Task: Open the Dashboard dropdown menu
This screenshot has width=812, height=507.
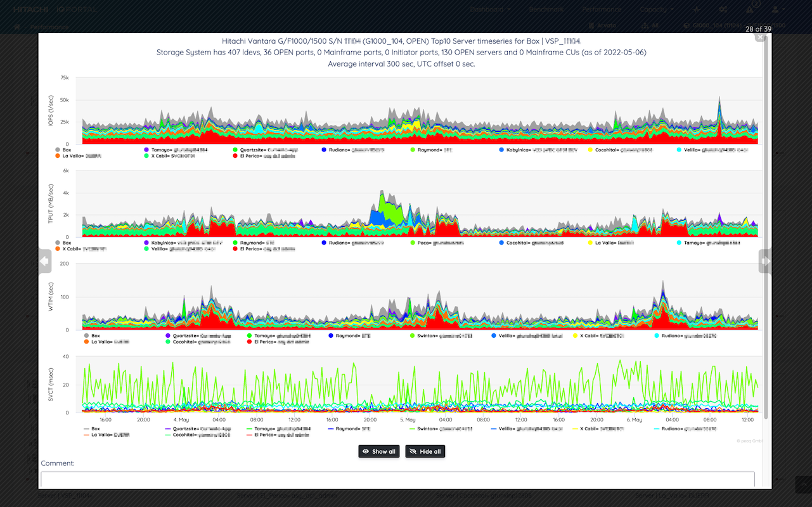Action: (x=491, y=10)
